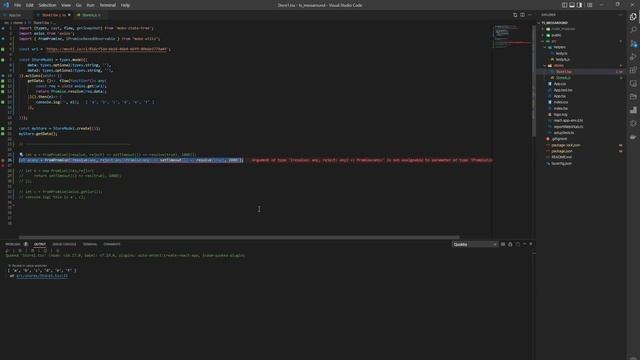Open the Terminal menu
This screenshot has width=640, height=360.
click(x=108, y=5)
